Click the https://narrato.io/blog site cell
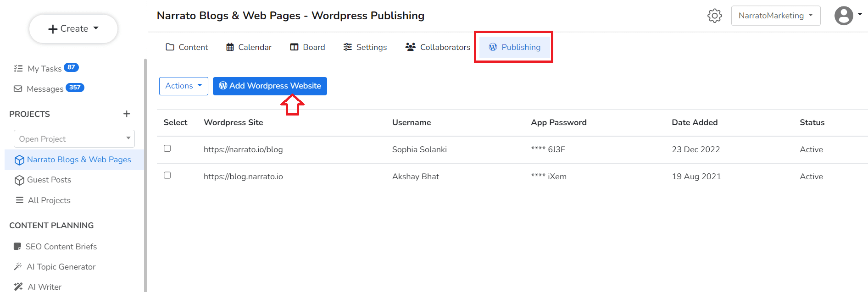This screenshot has height=292, width=868. click(243, 149)
